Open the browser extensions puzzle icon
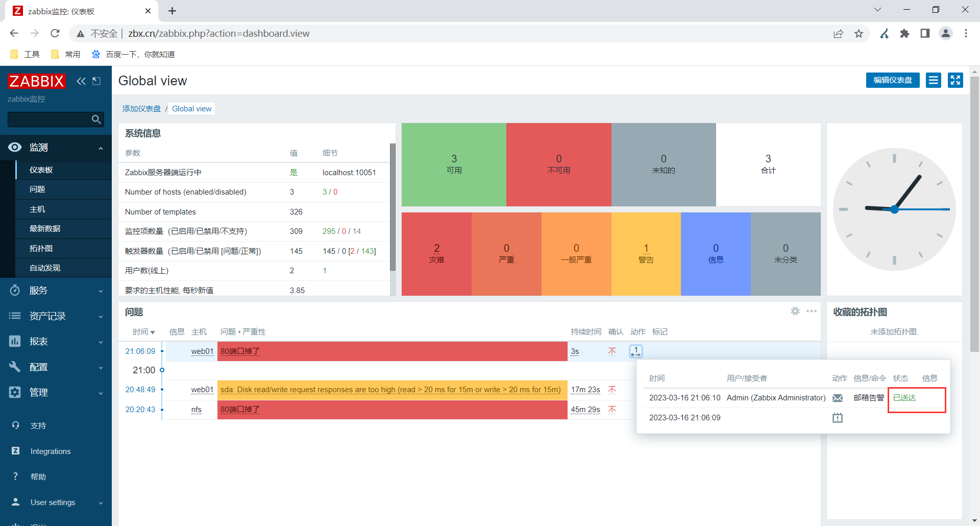The image size is (980, 526). point(904,34)
